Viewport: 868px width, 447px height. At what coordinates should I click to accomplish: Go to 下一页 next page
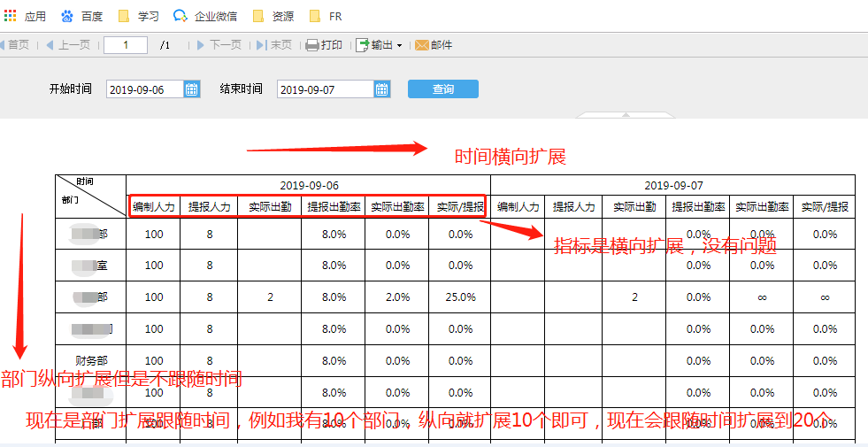219,45
